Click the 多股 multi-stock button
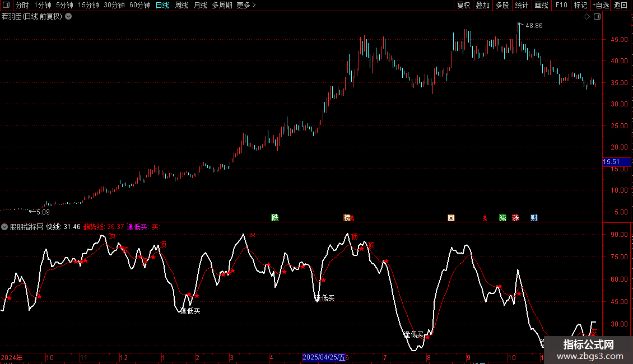633x364 pixels. (502, 5)
